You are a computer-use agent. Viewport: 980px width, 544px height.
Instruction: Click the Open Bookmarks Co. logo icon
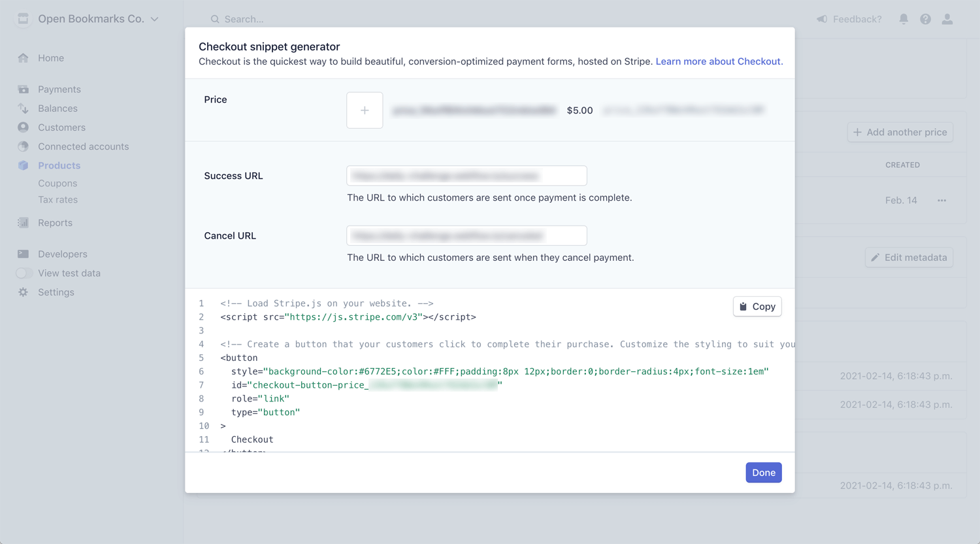coord(24,19)
